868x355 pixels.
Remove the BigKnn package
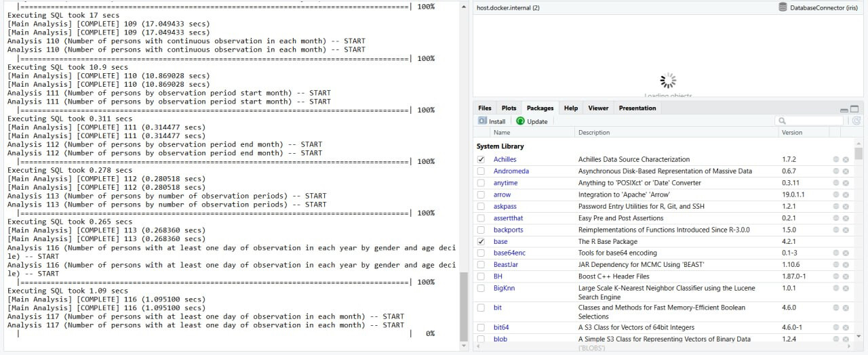846,288
